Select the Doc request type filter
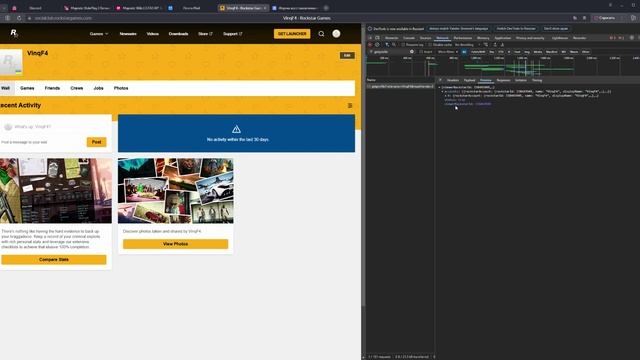 [x=491, y=52]
